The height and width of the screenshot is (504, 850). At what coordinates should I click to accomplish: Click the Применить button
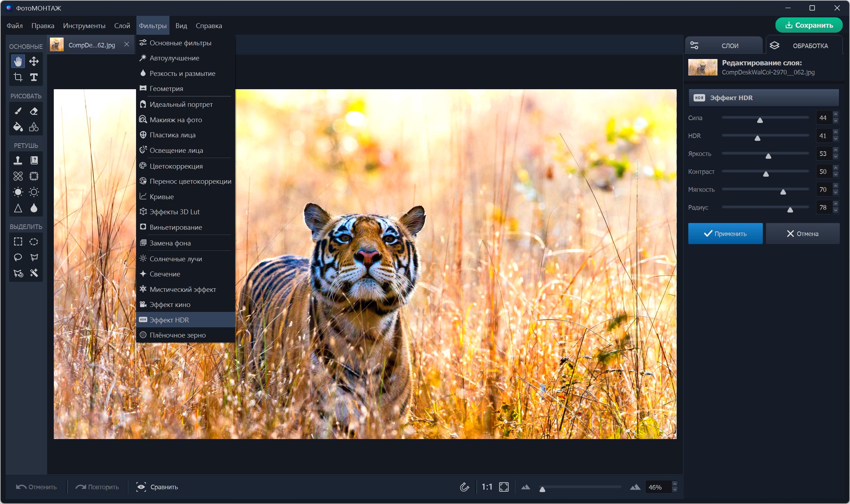[x=725, y=234]
